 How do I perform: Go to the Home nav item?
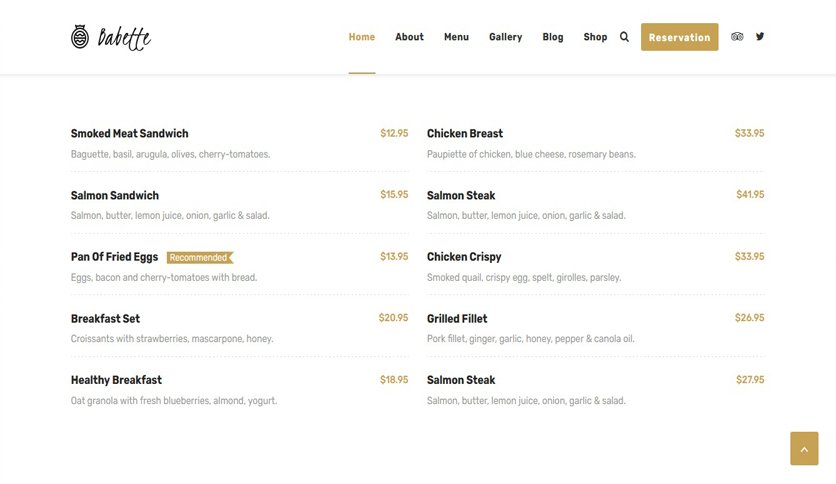(362, 37)
